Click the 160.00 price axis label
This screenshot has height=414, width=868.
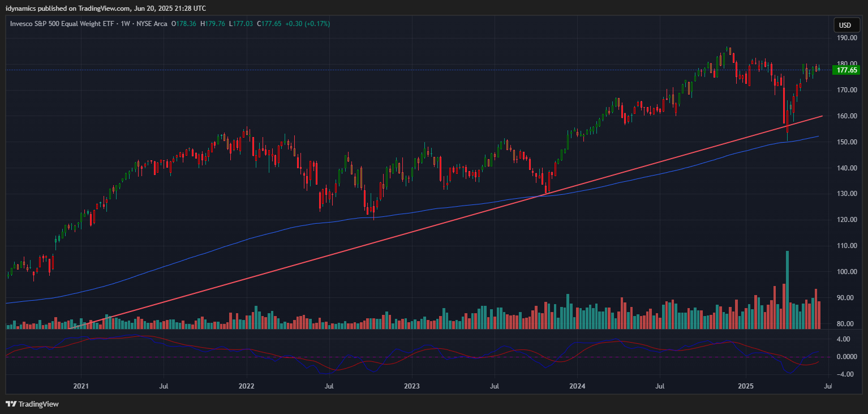pos(847,116)
